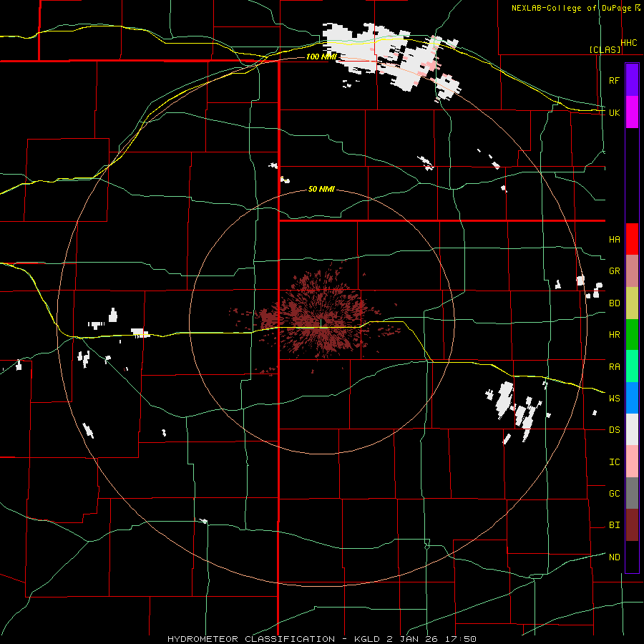Image resolution: width=644 pixels, height=644 pixels.
Task: Pick the light green RA color block
Action: 632,366
